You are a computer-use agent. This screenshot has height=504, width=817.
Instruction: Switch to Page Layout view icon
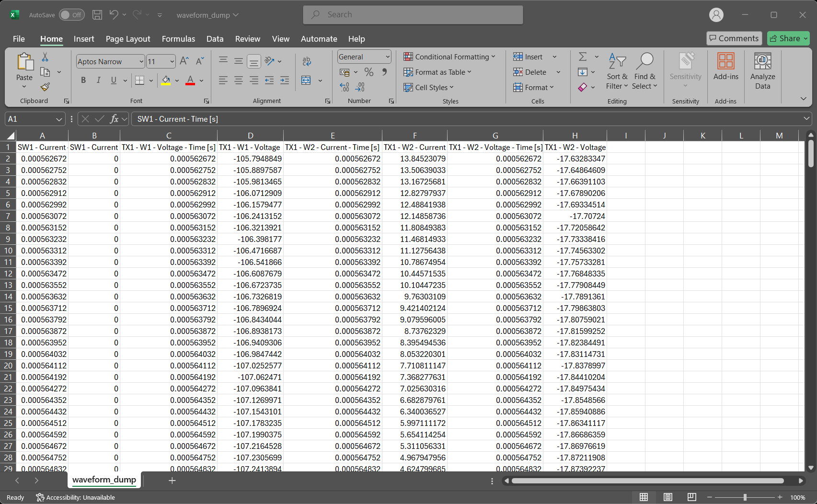point(667,497)
